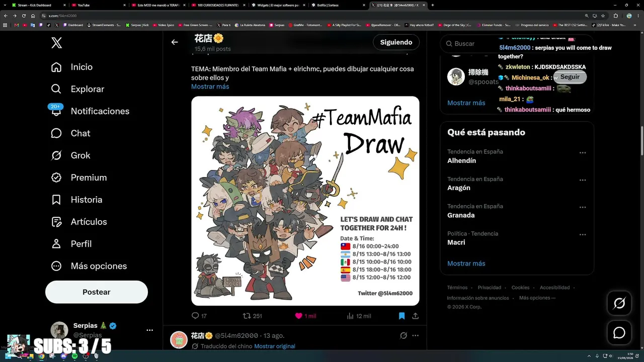Open options for the Alhendín trend

point(583,152)
